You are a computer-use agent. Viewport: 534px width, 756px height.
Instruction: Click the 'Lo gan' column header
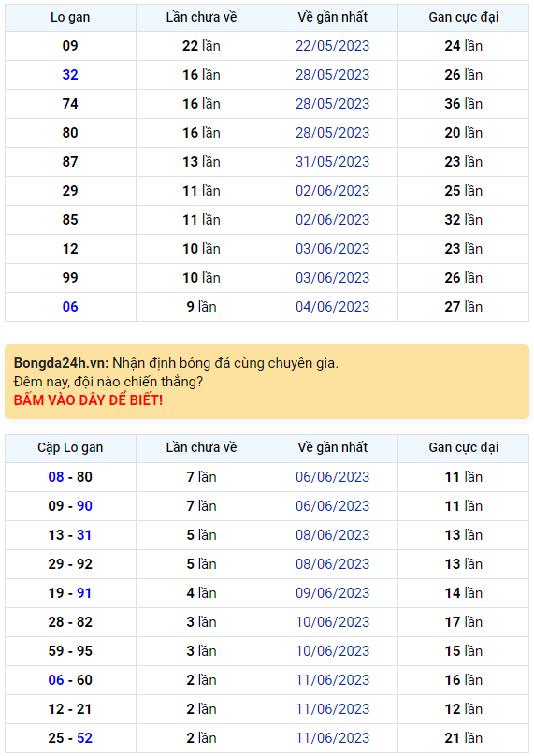click(70, 18)
